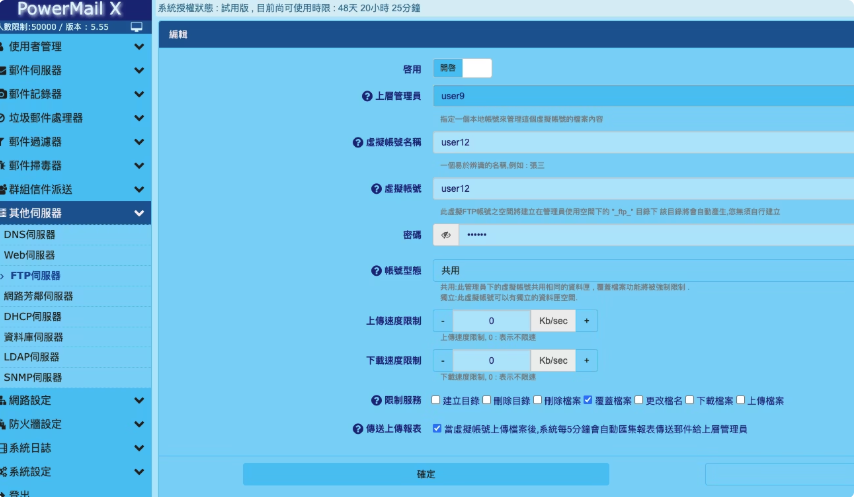The height and width of the screenshot is (497, 857).
Task: Click the monitor icon beside version 5.55
Action: (x=137, y=27)
